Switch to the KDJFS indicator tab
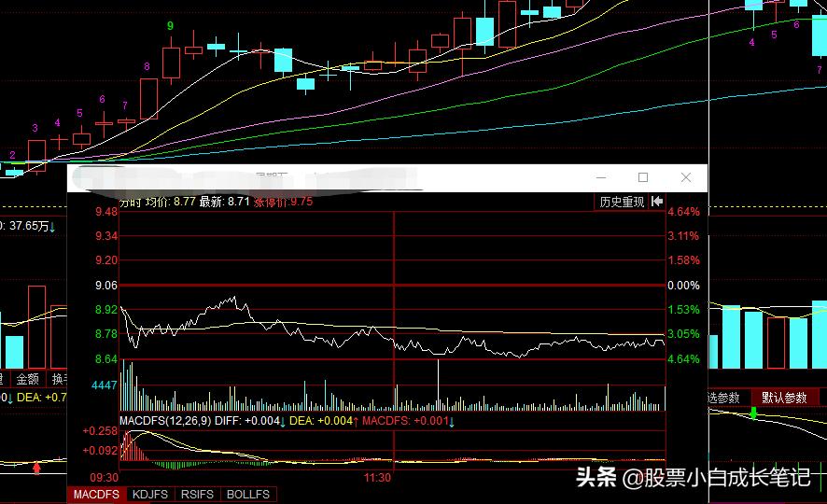The width and height of the screenshot is (827, 504). pos(149,494)
